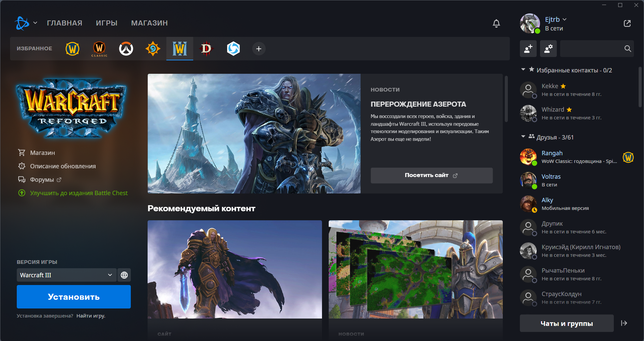Open Heroes of the Storm icon
Viewport: 644px width, 341px height.
[x=233, y=49]
